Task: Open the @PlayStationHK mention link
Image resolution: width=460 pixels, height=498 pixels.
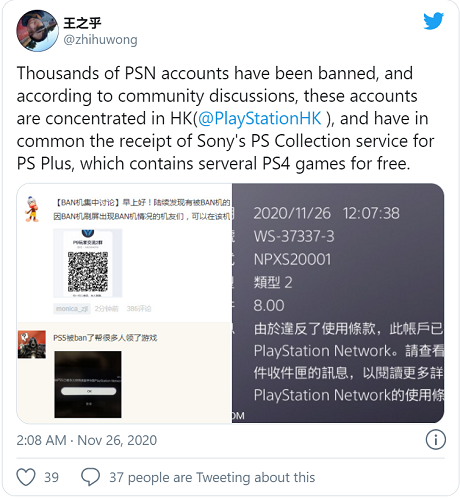Action: [260, 118]
